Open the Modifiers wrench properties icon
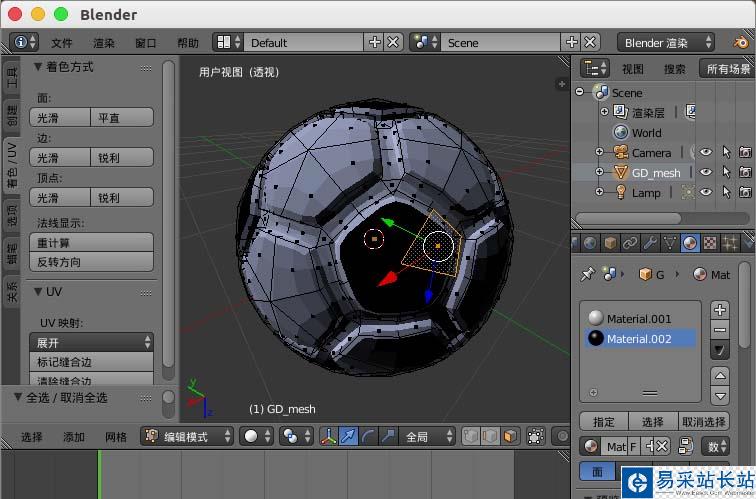 [649, 243]
